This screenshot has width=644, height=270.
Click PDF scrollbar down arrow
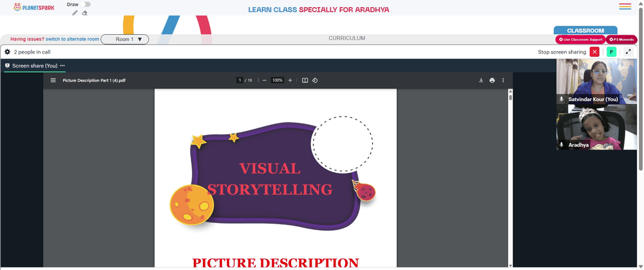coord(511,266)
